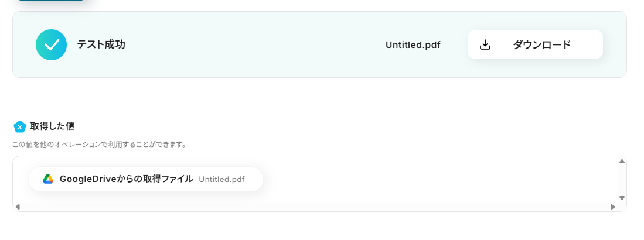The image size is (644, 240).
Task: Click the Google Drive logo icon
Action: (x=48, y=179)
